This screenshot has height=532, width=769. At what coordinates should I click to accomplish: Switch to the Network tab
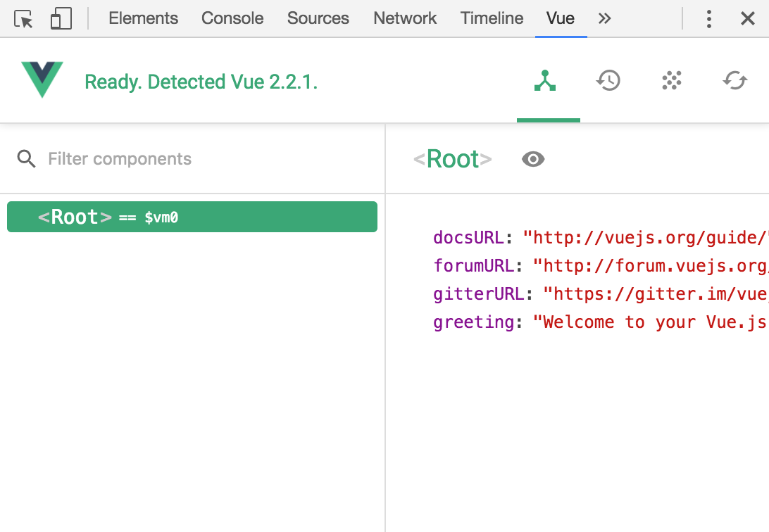click(x=405, y=18)
